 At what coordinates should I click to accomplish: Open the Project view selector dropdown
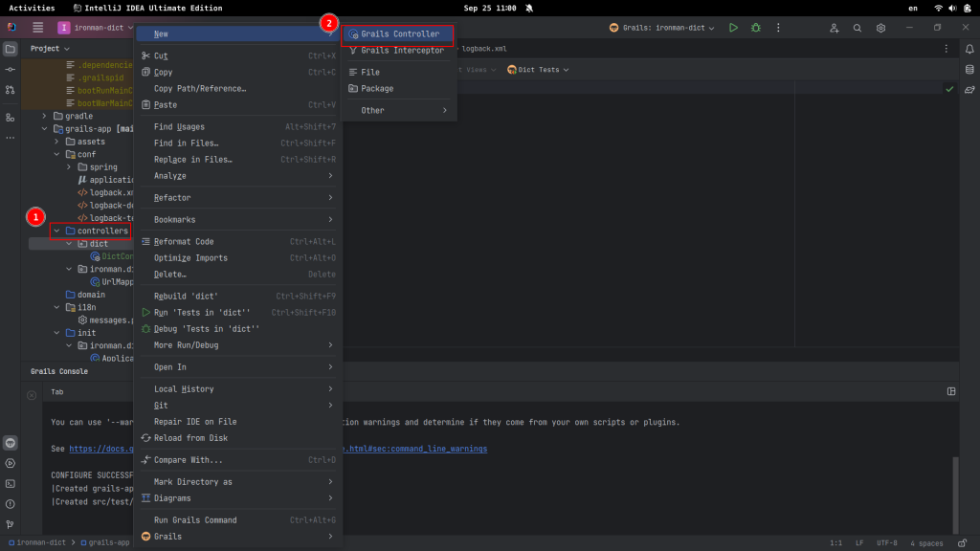point(50,48)
